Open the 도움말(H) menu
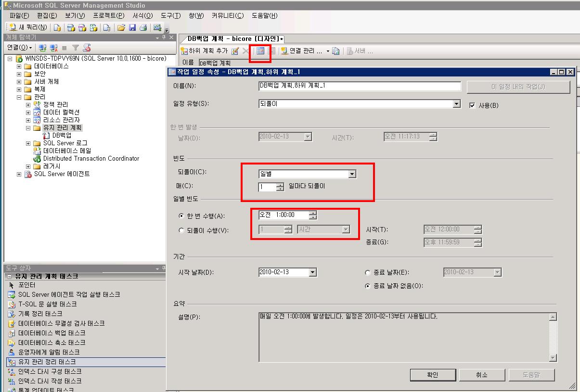 [264, 15]
